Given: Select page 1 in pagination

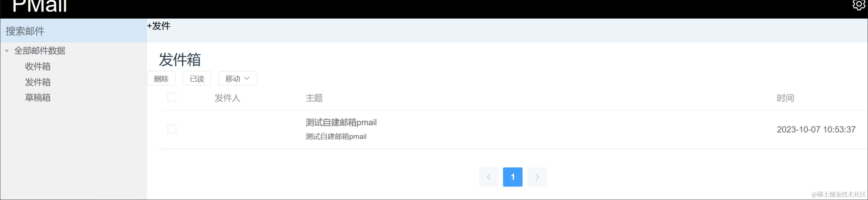Looking at the screenshot, I should tap(513, 177).
